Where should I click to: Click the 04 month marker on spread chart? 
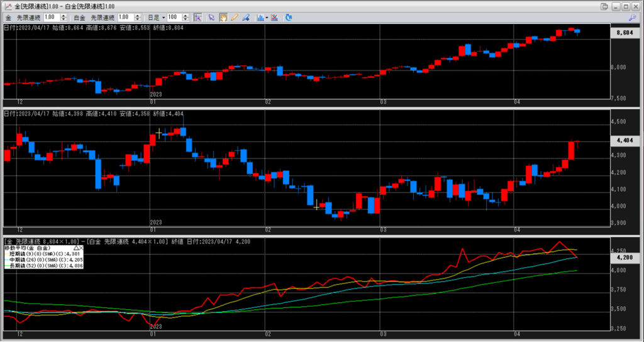(517, 334)
